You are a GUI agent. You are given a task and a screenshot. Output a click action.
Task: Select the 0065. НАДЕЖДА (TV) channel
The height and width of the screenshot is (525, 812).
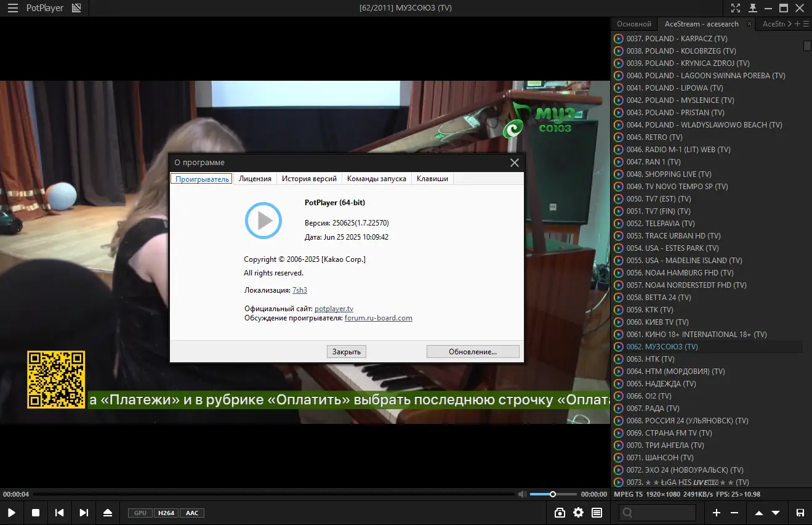pos(707,384)
